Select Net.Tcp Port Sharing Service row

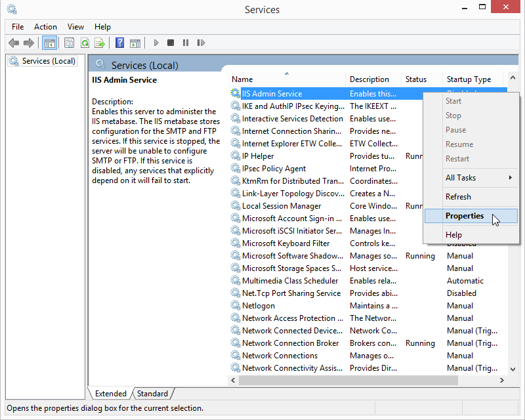pyautogui.click(x=368, y=293)
